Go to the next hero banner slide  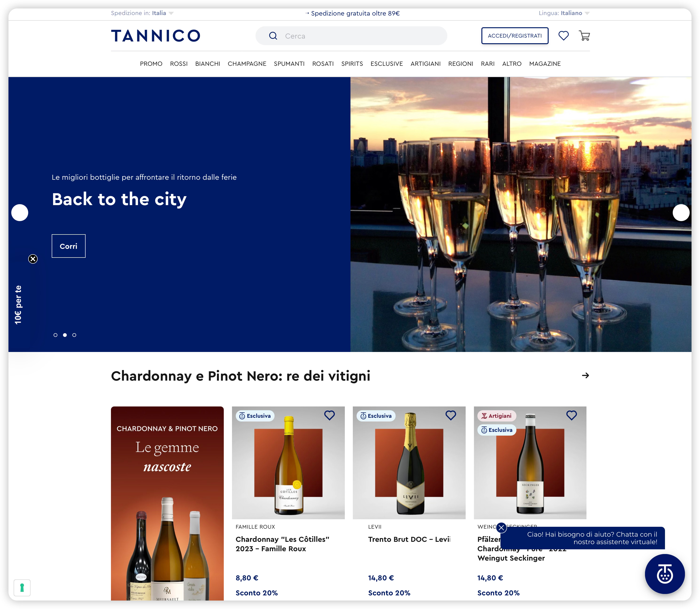pos(681,213)
